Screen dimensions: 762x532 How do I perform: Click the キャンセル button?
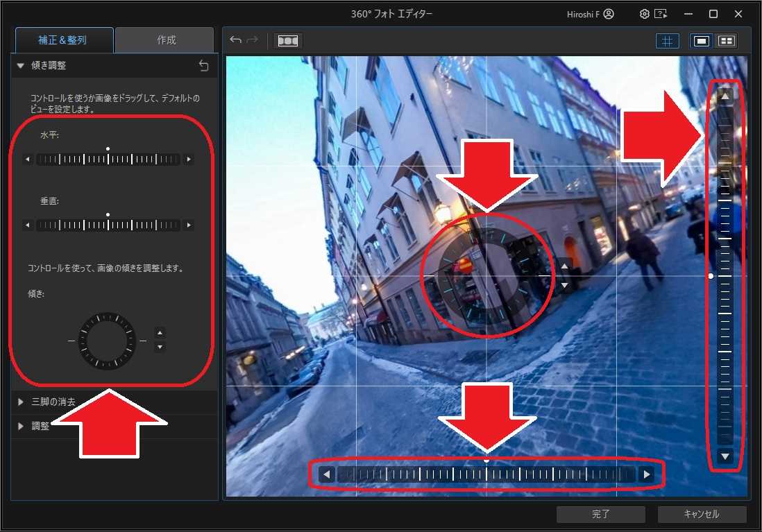702,514
